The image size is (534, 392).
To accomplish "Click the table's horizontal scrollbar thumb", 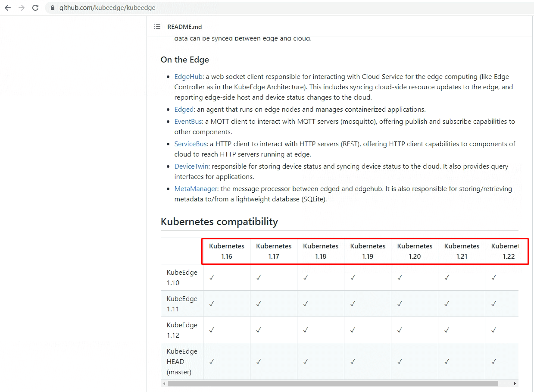I will point(333,384).
